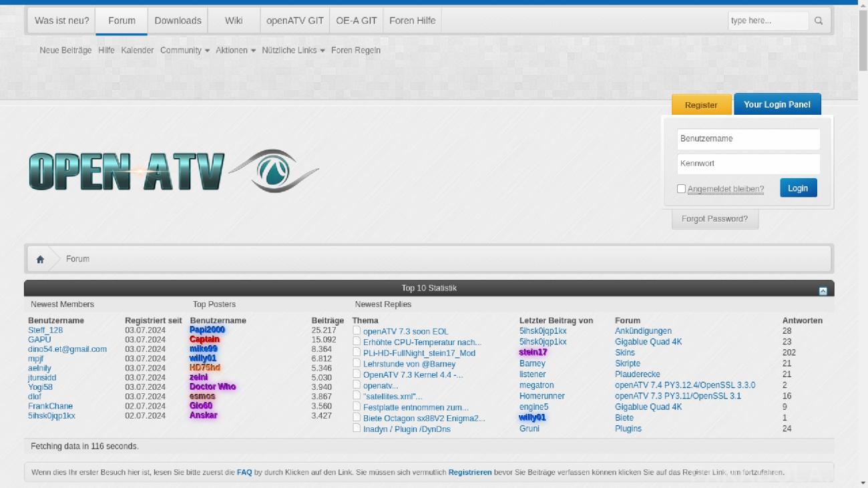Open top poster Captain profile

tap(204, 339)
